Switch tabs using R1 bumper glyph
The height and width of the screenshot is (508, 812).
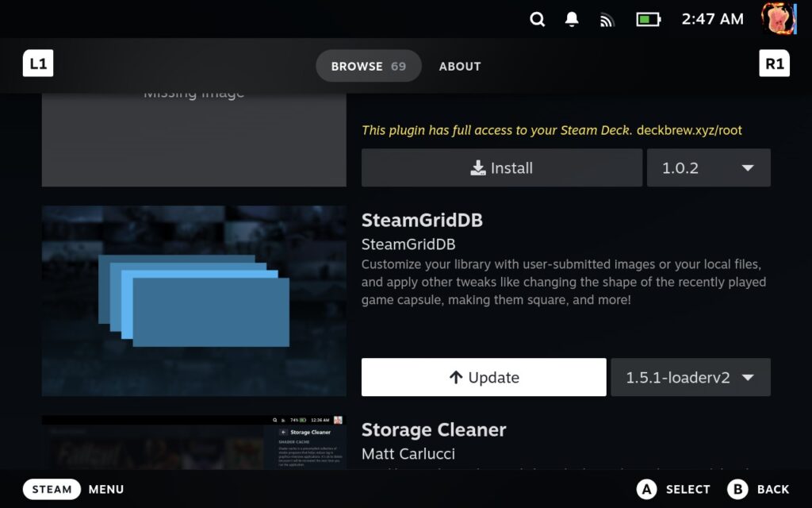pyautogui.click(x=774, y=63)
